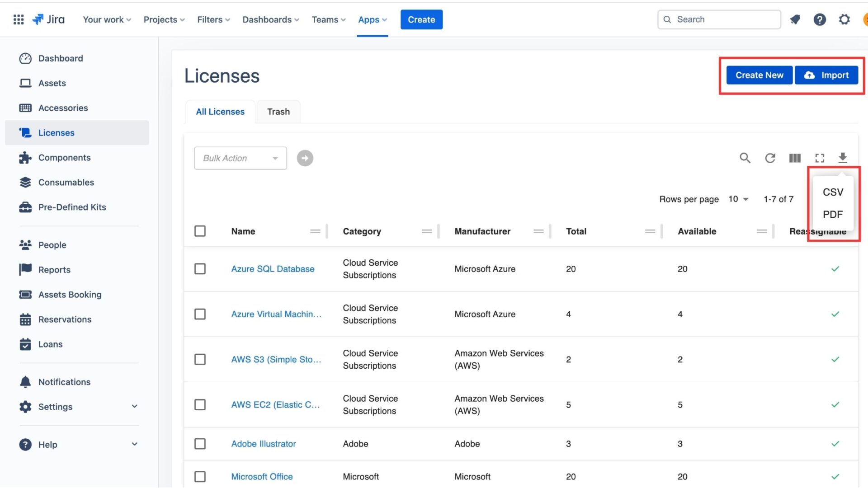Screen dimensions: 868x488
Task: Click the Name column resize handle
Action: click(326, 231)
